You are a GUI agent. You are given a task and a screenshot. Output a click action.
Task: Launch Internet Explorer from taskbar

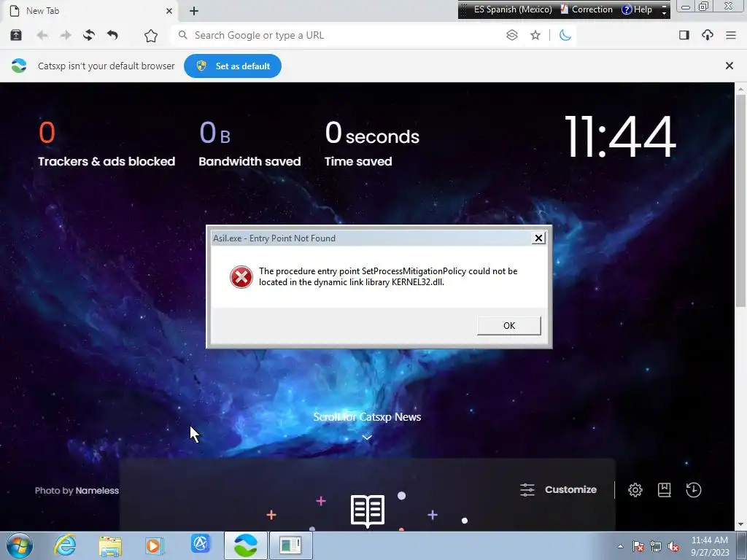pyautogui.click(x=65, y=545)
